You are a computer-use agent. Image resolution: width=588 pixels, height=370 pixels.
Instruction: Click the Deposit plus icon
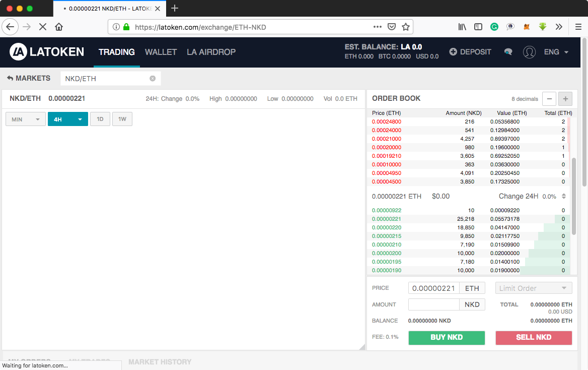pyautogui.click(x=453, y=52)
